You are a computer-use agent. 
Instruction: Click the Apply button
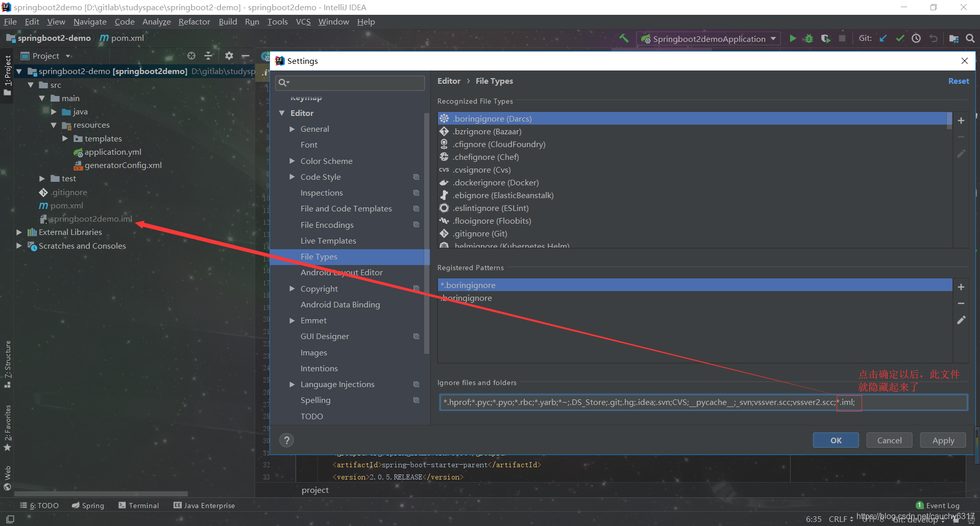point(943,440)
